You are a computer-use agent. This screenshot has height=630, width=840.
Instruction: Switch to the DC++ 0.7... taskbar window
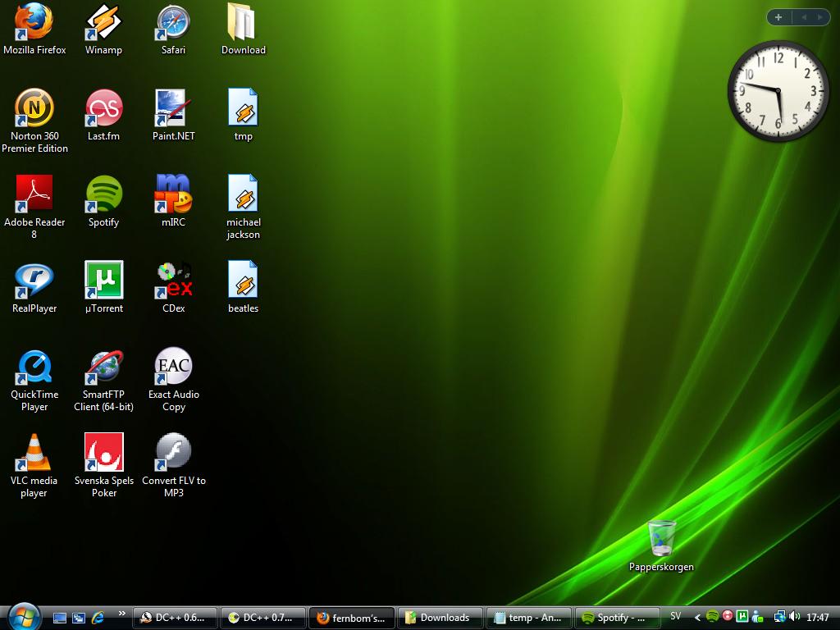[263, 618]
